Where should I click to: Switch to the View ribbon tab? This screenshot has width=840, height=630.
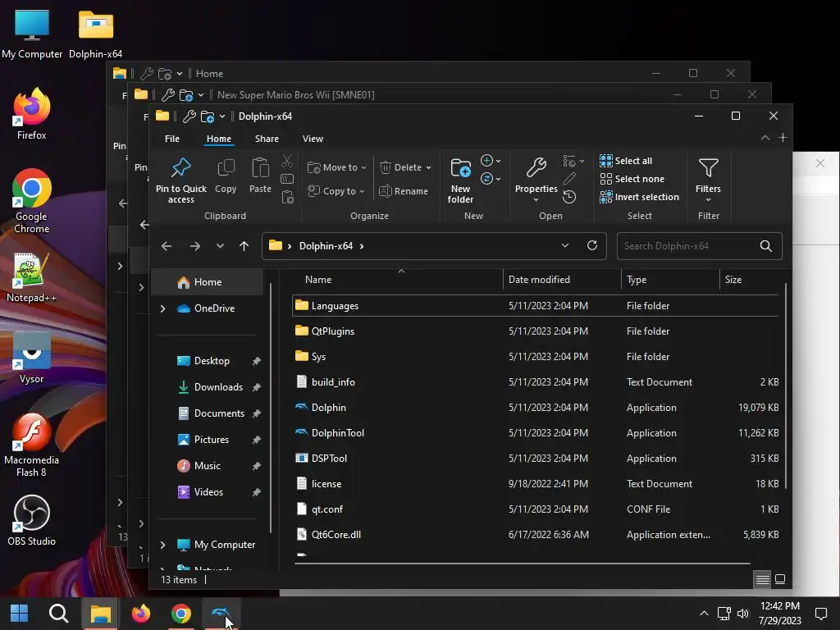coord(313,139)
